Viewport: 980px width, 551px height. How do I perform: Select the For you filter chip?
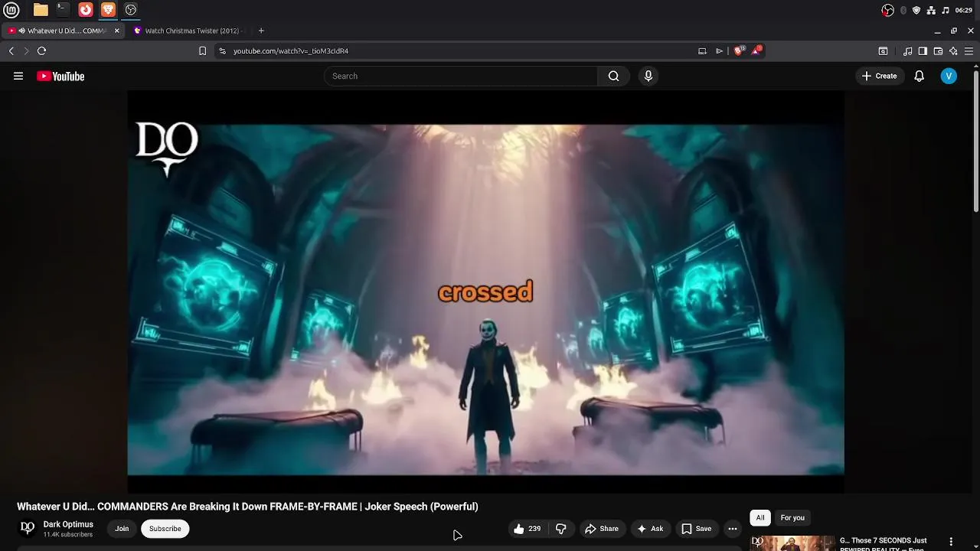point(792,518)
